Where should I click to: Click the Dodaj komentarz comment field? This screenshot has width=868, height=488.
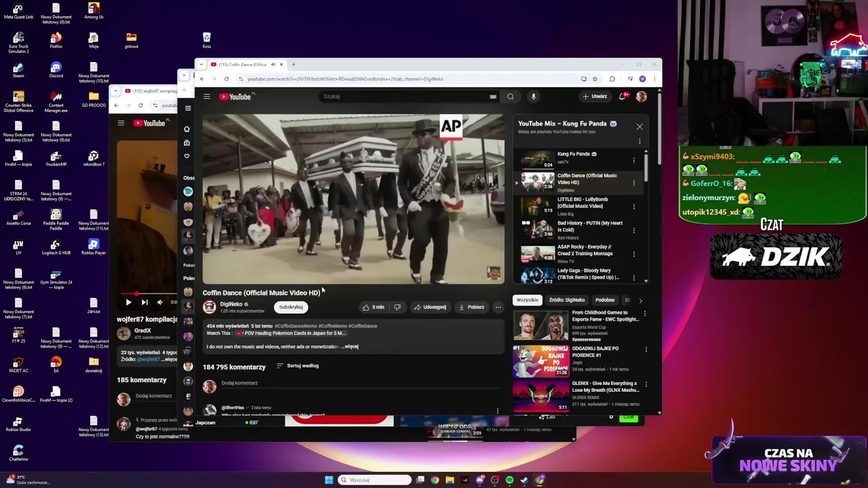point(359,384)
